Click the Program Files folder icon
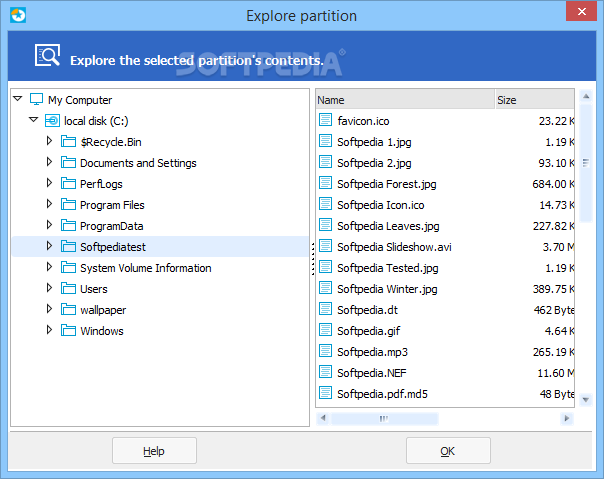Screen dimensions: 604x479 coord(68,205)
